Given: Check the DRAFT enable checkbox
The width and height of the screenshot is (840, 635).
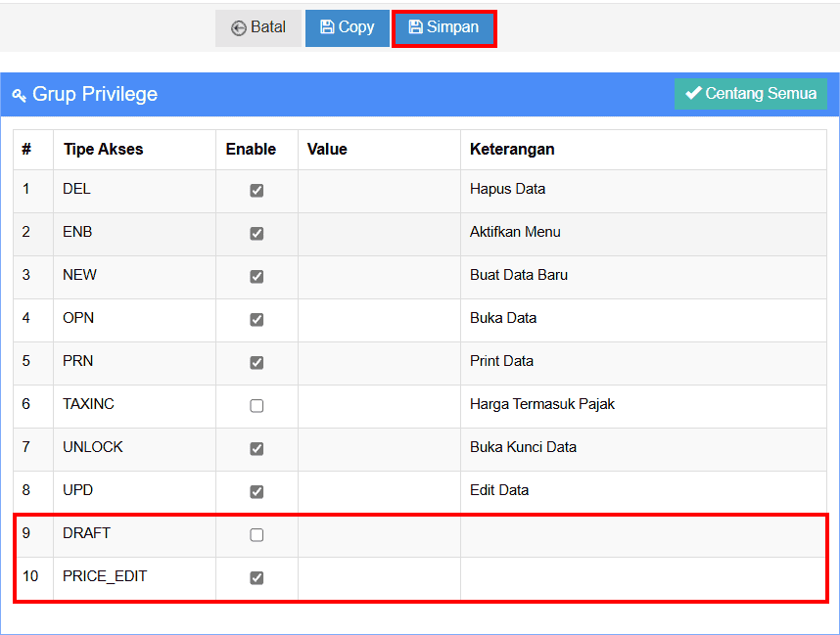Looking at the screenshot, I should tap(257, 534).
